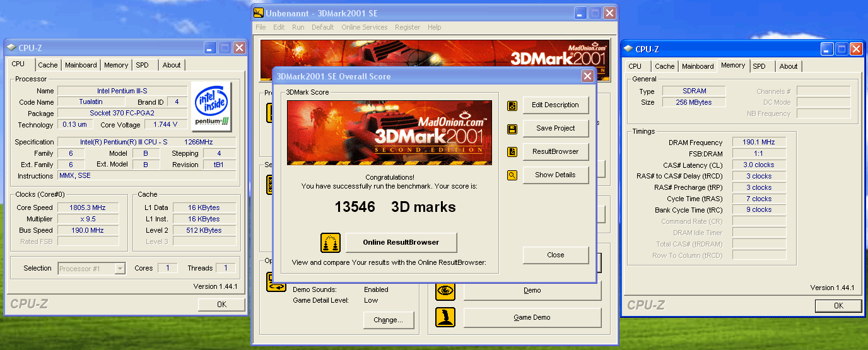Switch to Cache tab in right CPU-Z
The width and height of the screenshot is (868, 350).
coord(664,66)
